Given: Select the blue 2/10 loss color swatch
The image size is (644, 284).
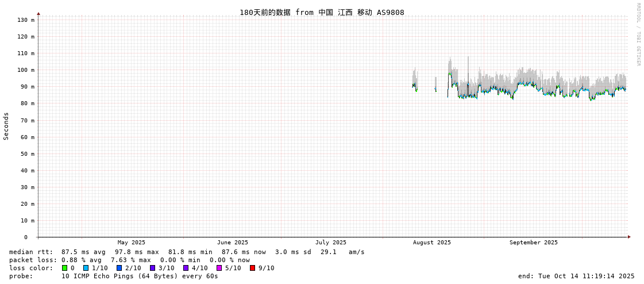Looking at the screenshot, I should pyautogui.click(x=119, y=268).
